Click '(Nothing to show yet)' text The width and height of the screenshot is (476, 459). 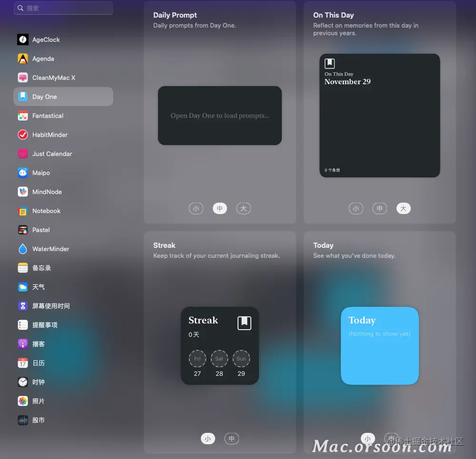pos(379,334)
